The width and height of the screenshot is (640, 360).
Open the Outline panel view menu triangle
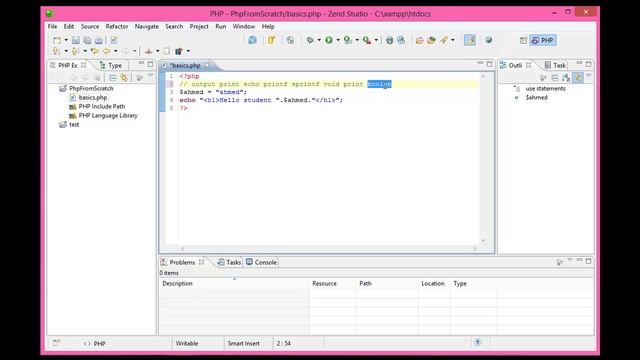(x=589, y=76)
